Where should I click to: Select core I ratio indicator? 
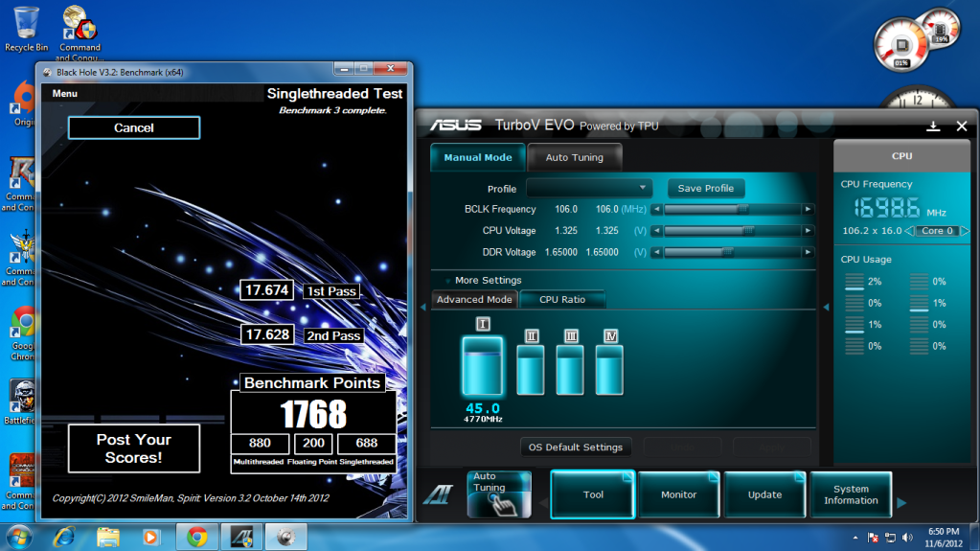(483, 323)
